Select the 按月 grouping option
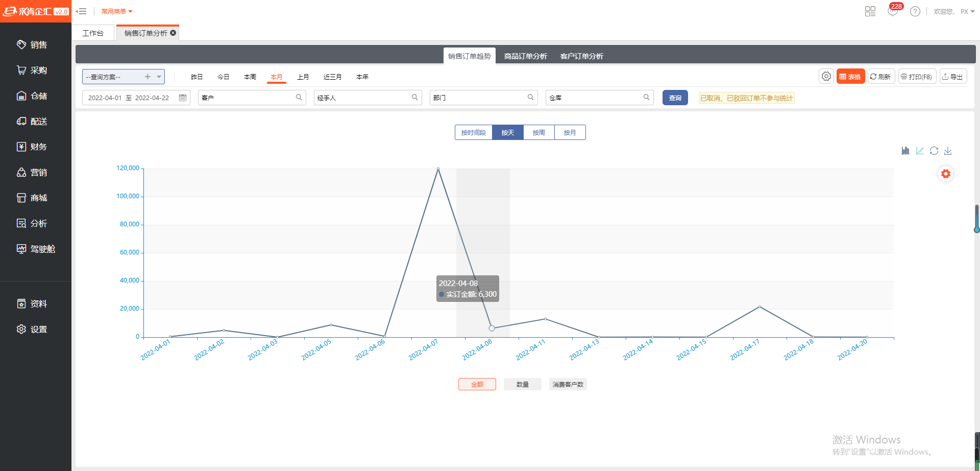Viewport: 980px width, 471px height. click(570, 132)
